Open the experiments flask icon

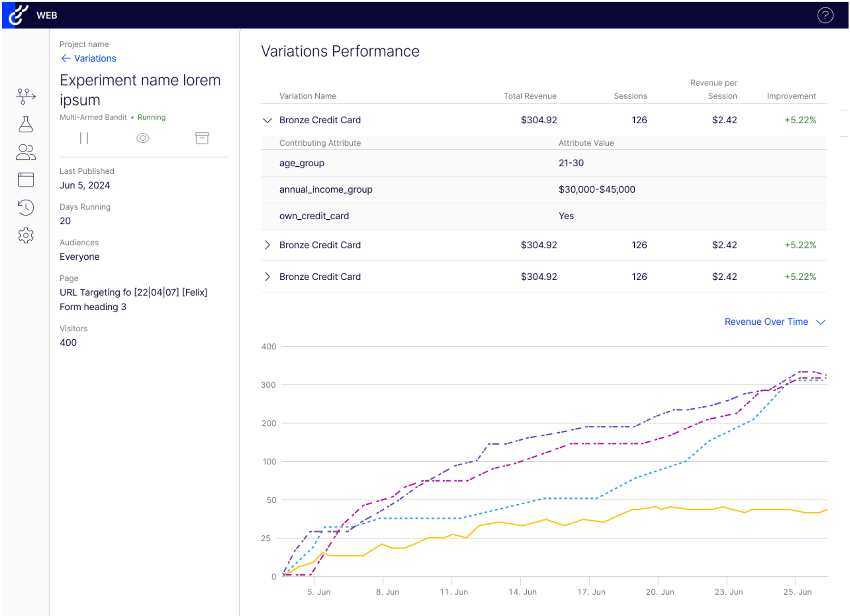26,124
